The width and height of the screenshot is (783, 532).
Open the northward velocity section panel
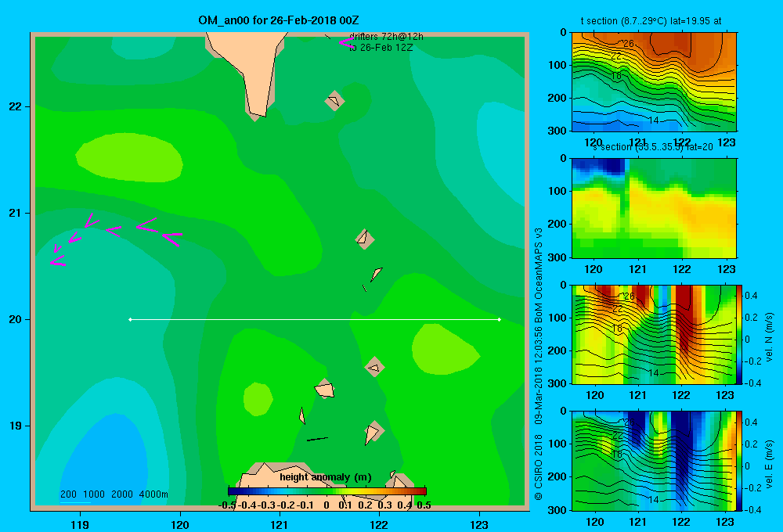pyautogui.click(x=654, y=334)
